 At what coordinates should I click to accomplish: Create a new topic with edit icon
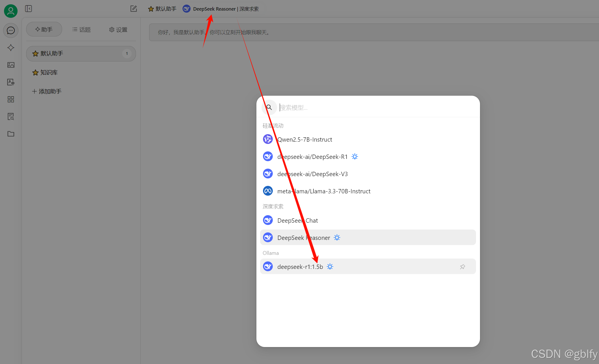point(134,9)
